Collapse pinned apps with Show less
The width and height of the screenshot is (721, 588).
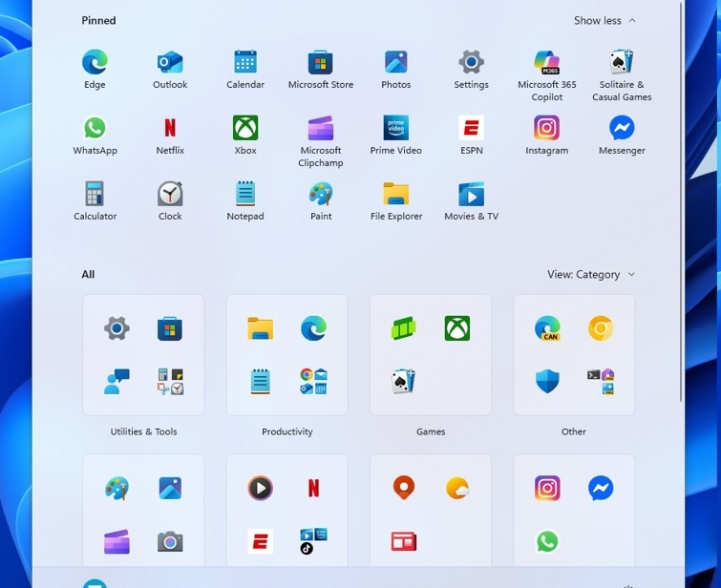604,21
